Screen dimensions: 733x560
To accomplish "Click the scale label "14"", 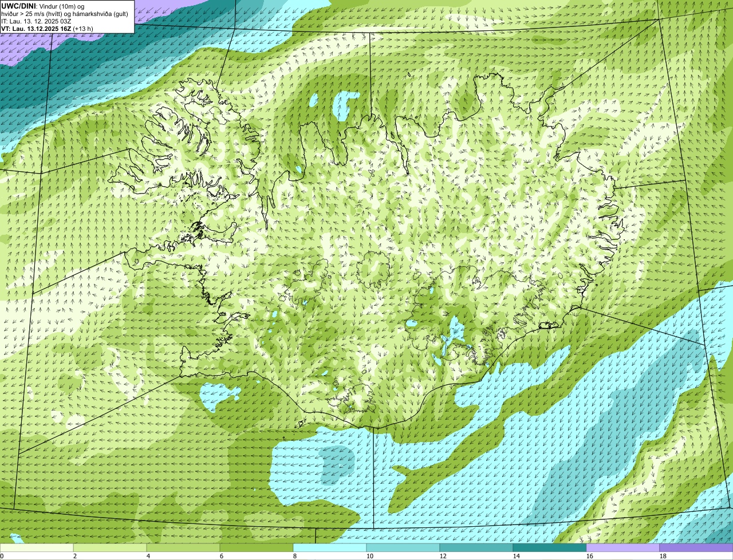I will [x=516, y=556].
